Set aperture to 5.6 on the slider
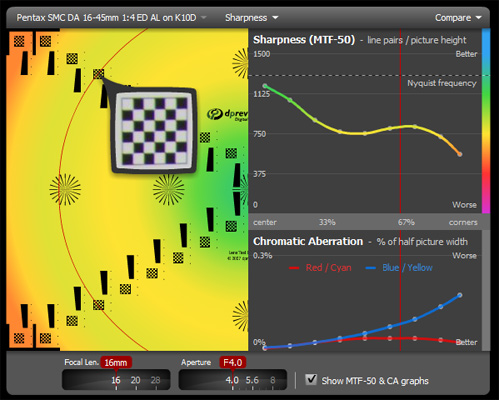The width and height of the screenshot is (499, 400). click(x=252, y=380)
